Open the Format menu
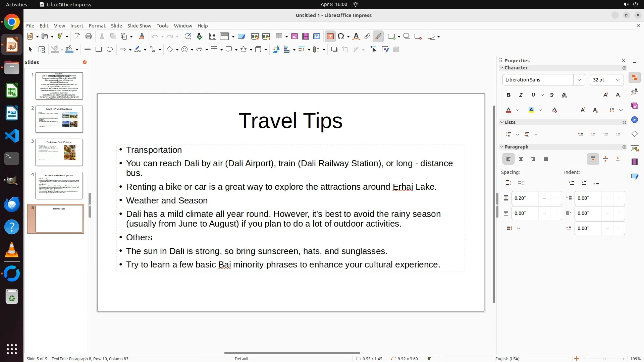The height and width of the screenshot is (362, 644). [x=97, y=26]
